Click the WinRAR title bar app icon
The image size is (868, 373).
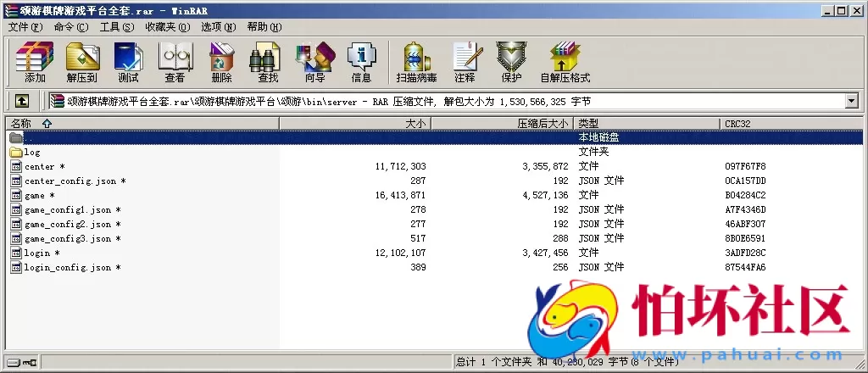click(x=10, y=10)
